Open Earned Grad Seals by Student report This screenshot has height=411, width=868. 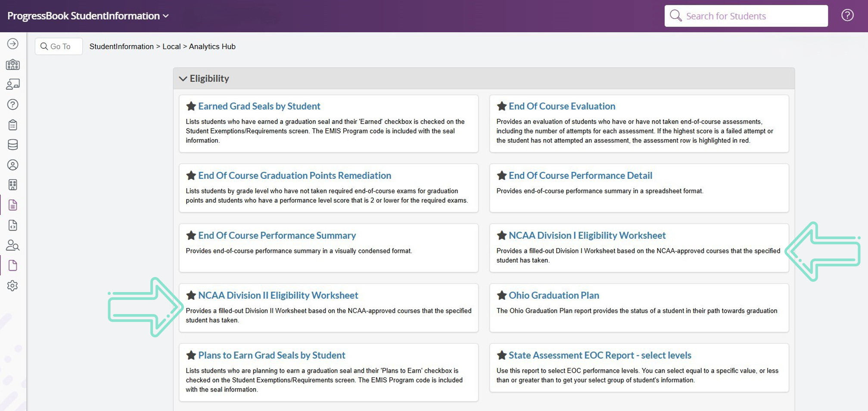[259, 106]
